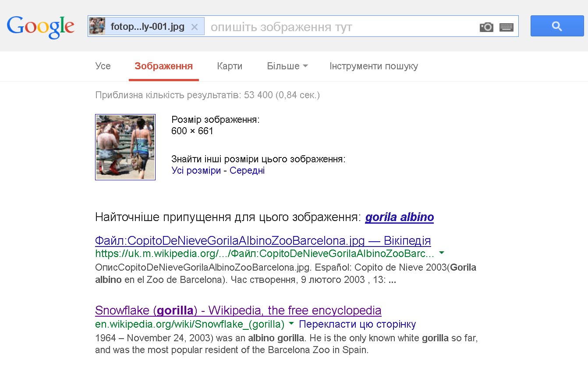Click the Середні sizes link
Image resolution: width=588 pixels, height=368 pixels.
(x=247, y=171)
